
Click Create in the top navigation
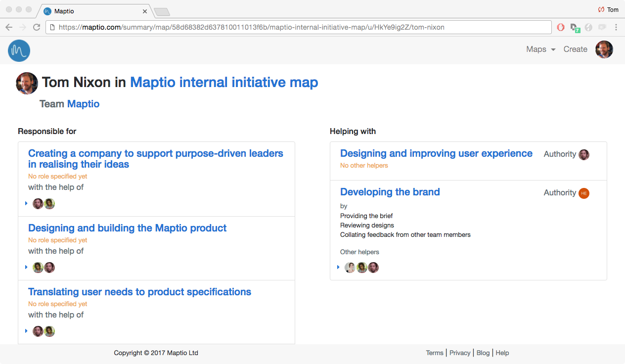click(x=575, y=49)
